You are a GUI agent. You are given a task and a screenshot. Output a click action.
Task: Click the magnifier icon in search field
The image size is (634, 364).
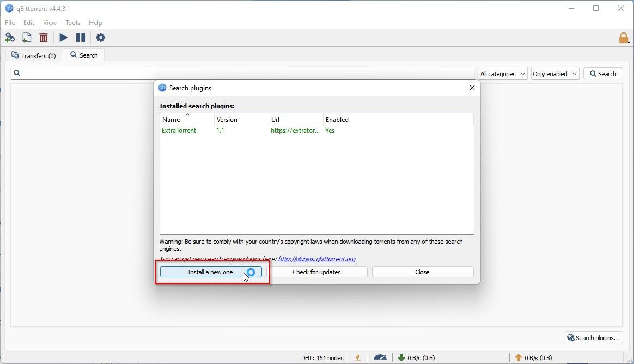pyautogui.click(x=17, y=73)
